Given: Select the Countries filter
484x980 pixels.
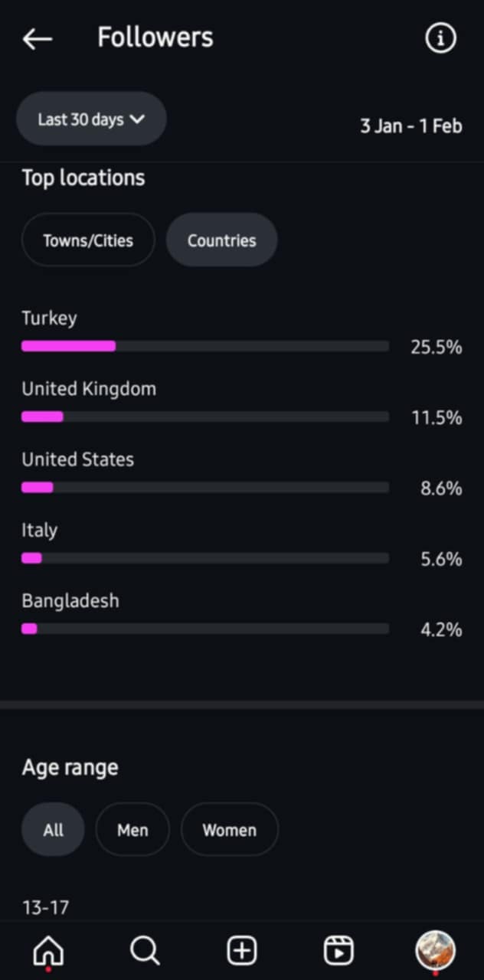Looking at the screenshot, I should (221, 240).
